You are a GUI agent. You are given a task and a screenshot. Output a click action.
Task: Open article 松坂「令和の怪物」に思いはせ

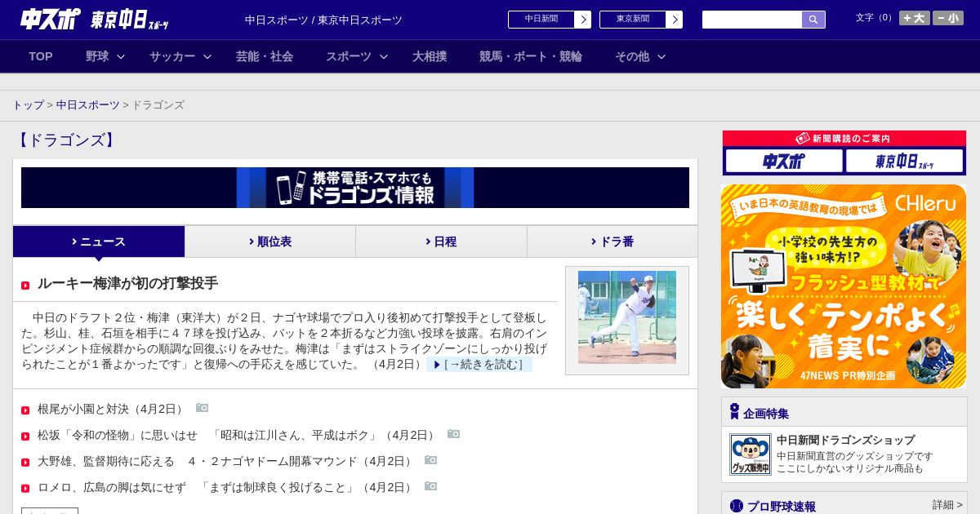237,436
